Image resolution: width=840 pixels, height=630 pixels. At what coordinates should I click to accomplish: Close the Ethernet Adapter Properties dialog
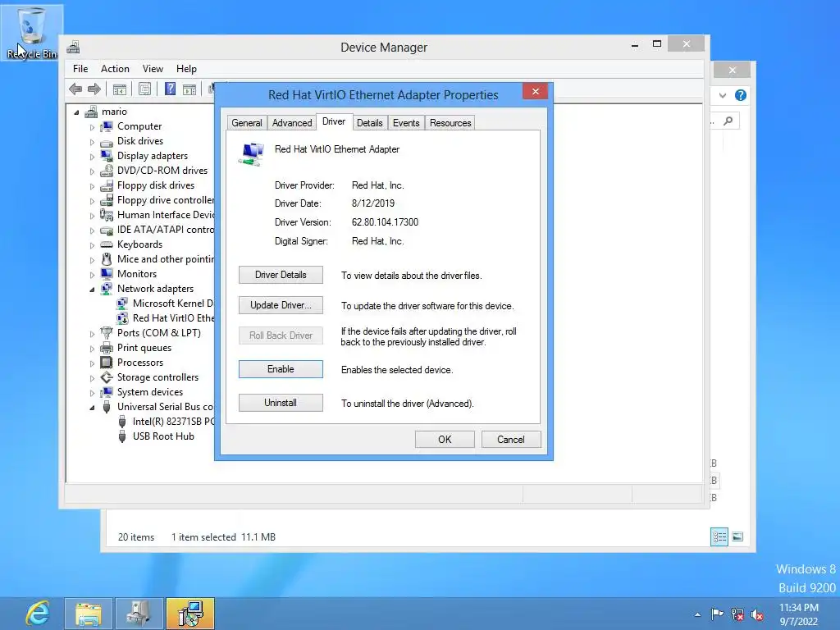tap(535, 92)
